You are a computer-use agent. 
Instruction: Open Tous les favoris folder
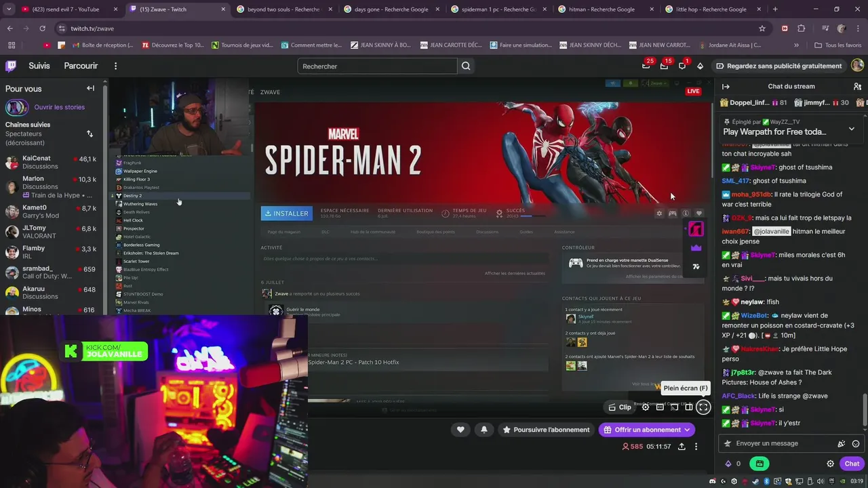coord(838,45)
